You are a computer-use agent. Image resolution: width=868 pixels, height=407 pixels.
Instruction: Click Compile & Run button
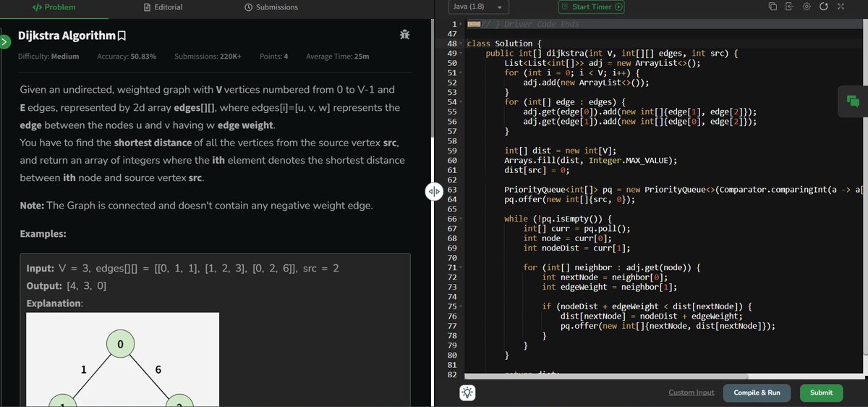point(757,393)
